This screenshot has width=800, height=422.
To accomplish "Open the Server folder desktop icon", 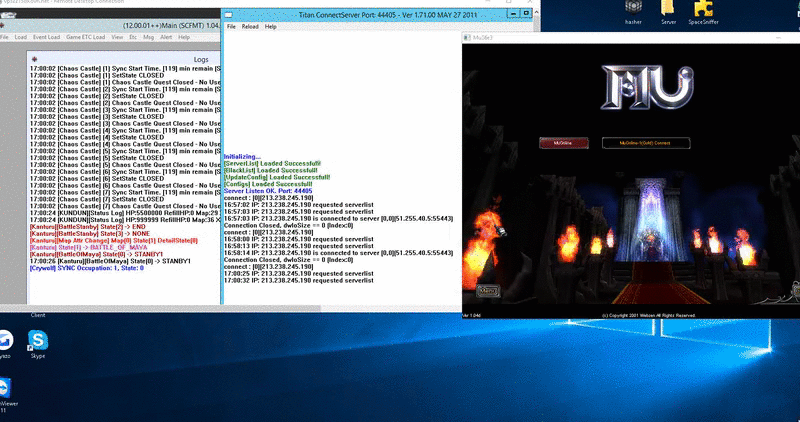I will click(668, 9).
